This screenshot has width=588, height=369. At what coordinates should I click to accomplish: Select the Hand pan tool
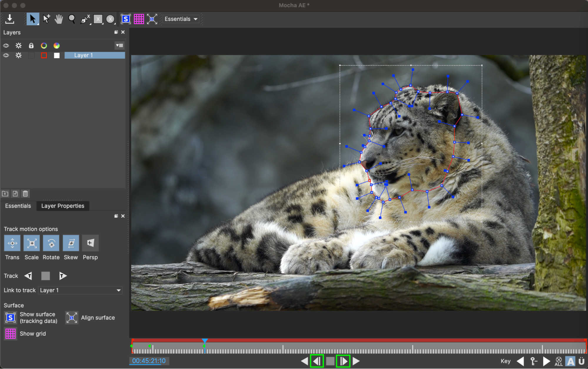coord(59,19)
